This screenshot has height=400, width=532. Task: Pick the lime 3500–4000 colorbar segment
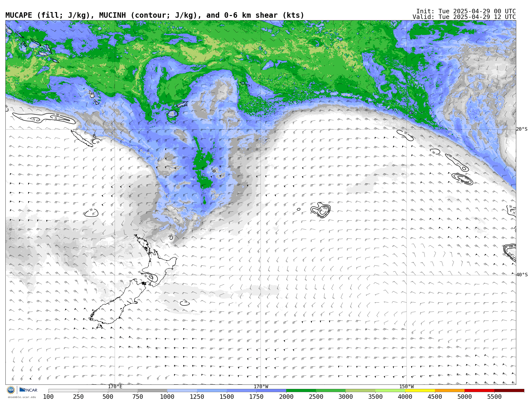point(390,391)
